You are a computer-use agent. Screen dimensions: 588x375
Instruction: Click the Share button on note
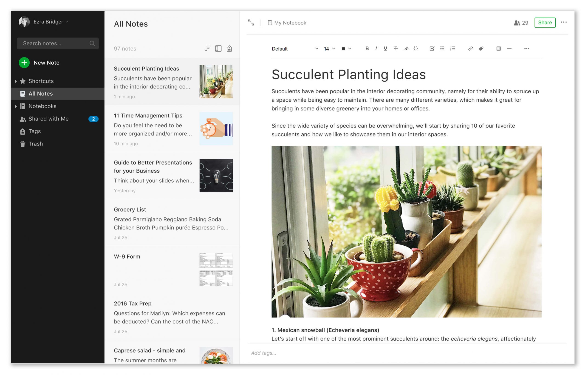tap(544, 22)
